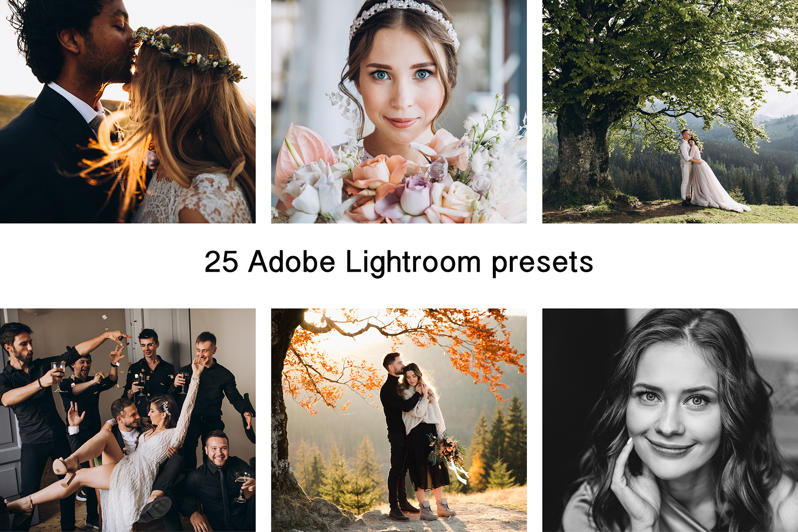Click the wine glass held by bearded man
The height and width of the screenshot is (532, 798).
(58, 377)
